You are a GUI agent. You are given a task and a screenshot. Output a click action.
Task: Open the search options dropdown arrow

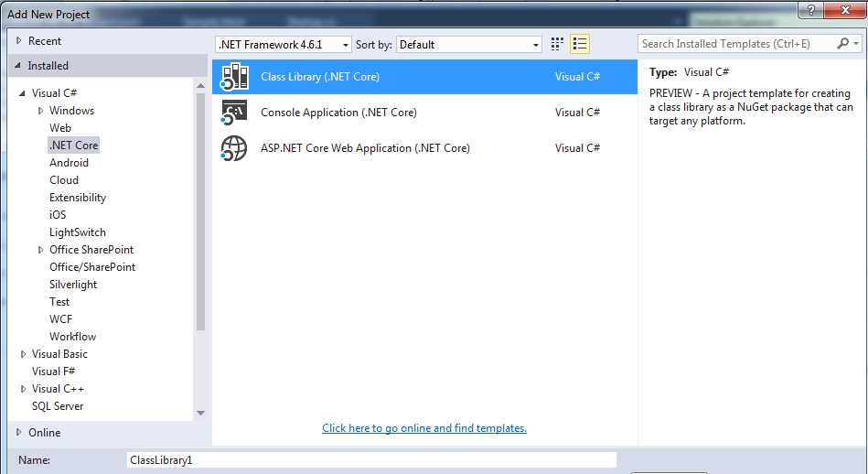(x=856, y=43)
